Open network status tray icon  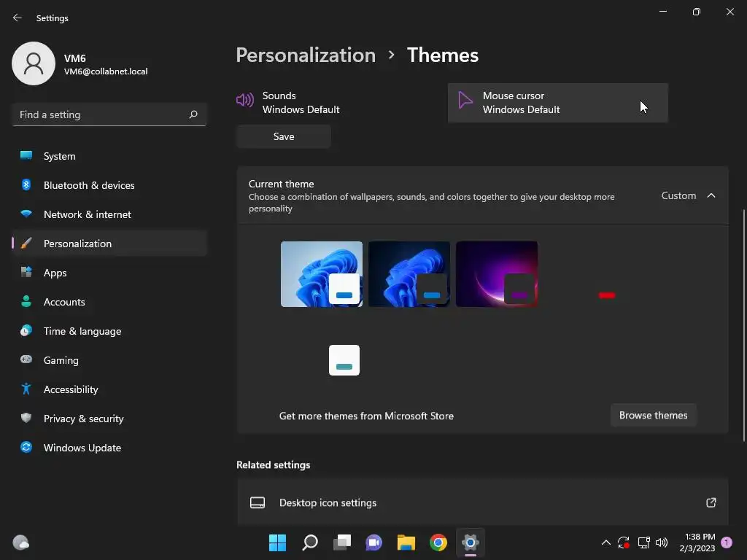(643, 542)
